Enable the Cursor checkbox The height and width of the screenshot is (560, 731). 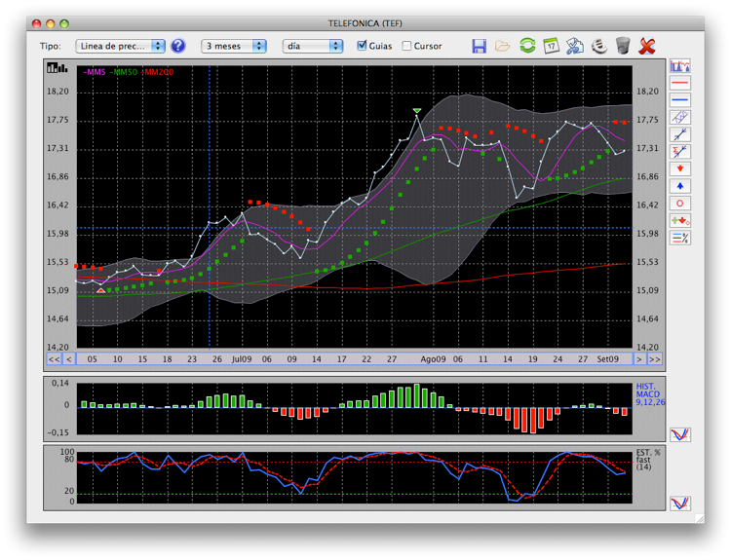(407, 46)
